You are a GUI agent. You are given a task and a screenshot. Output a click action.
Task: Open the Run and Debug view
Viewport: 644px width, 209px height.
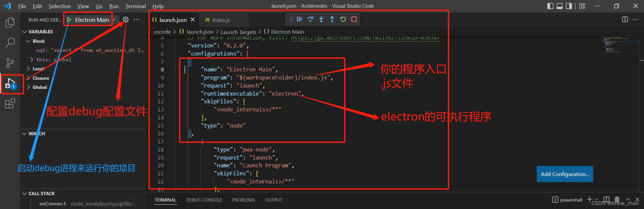point(10,83)
